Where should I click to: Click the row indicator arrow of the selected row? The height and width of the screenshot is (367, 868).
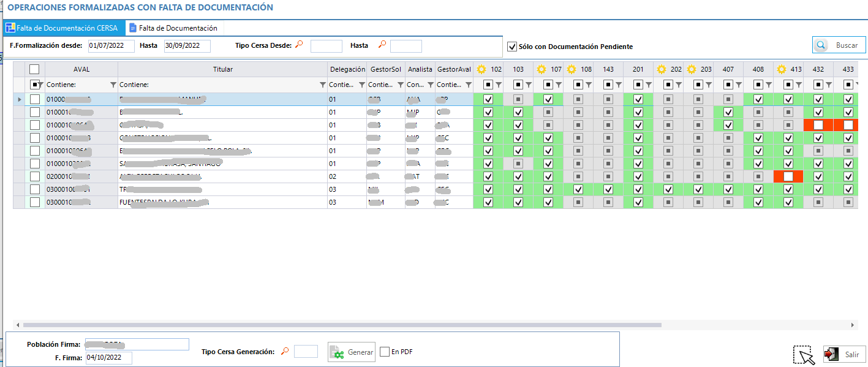[20, 99]
